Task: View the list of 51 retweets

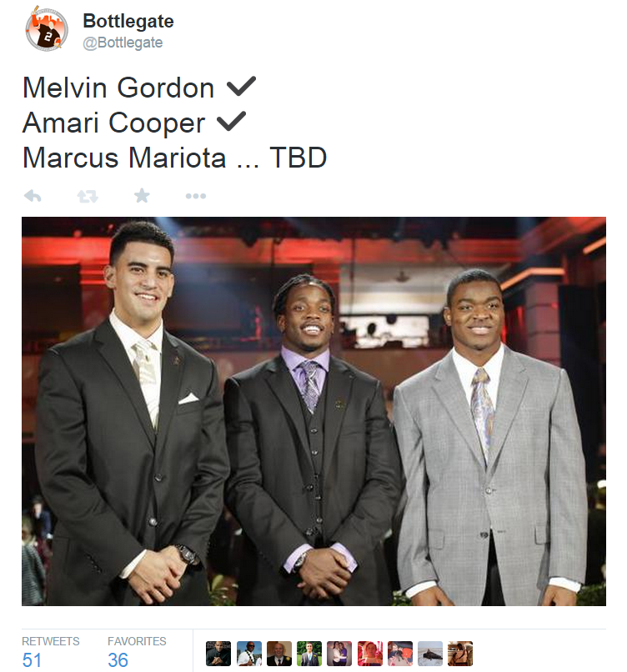Action: tap(51, 652)
